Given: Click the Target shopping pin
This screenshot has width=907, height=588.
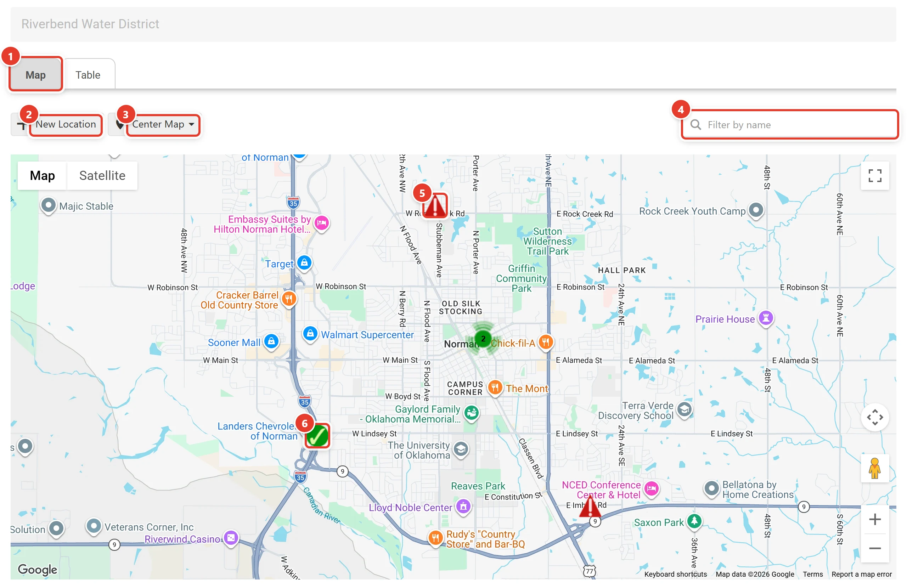Looking at the screenshot, I should tap(304, 263).
